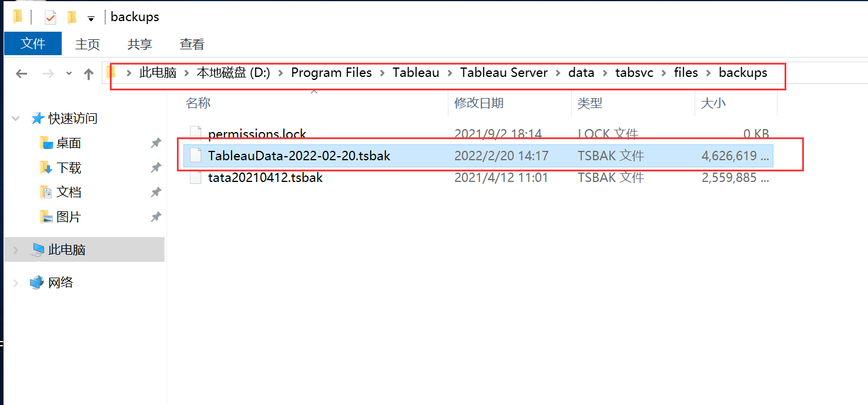
Task: Open 图片 in quick access
Action: pos(69,217)
